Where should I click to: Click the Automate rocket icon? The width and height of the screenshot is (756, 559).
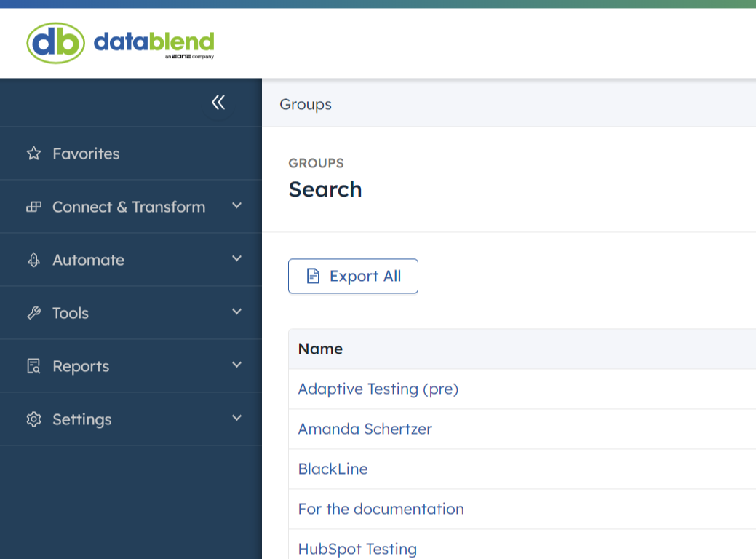click(x=33, y=260)
